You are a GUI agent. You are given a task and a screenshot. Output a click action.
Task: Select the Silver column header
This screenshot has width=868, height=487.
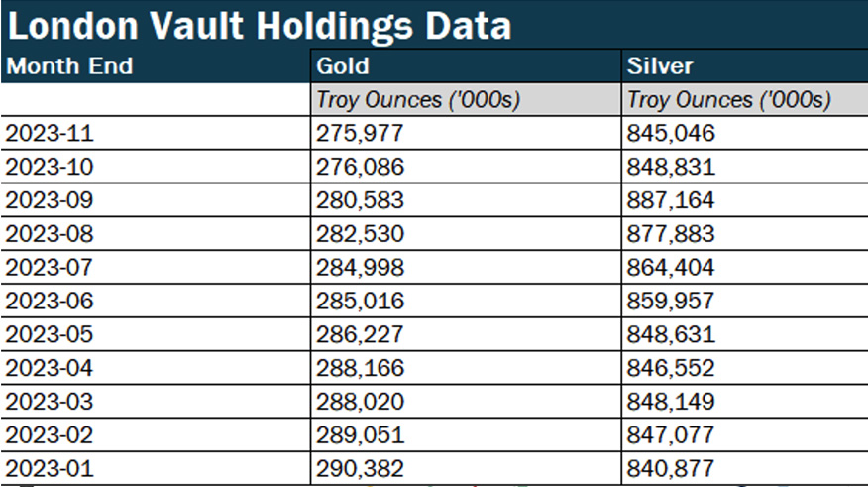click(660, 66)
